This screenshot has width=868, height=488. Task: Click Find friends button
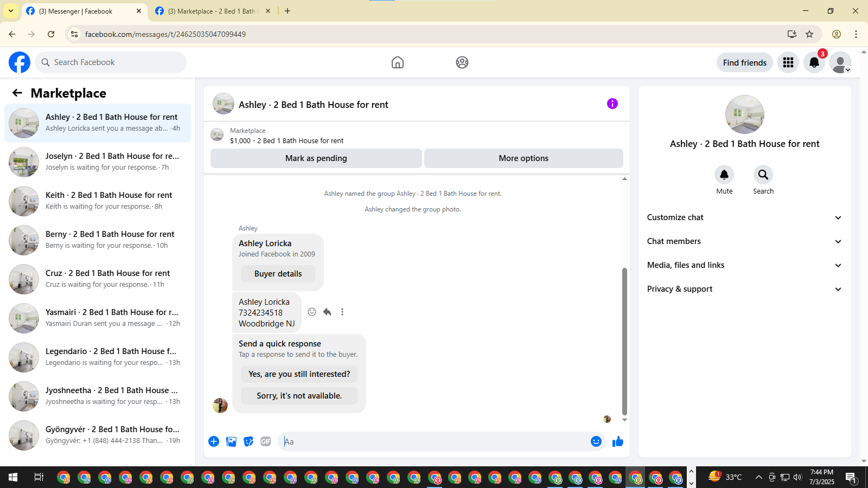[744, 62]
